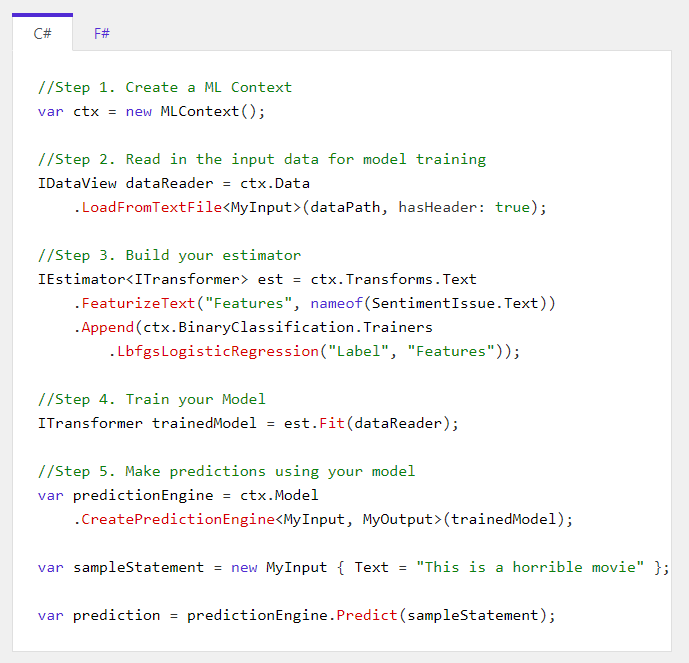Click the "sampleStatement" variable declaration
The image size is (689, 663).
coord(138,567)
